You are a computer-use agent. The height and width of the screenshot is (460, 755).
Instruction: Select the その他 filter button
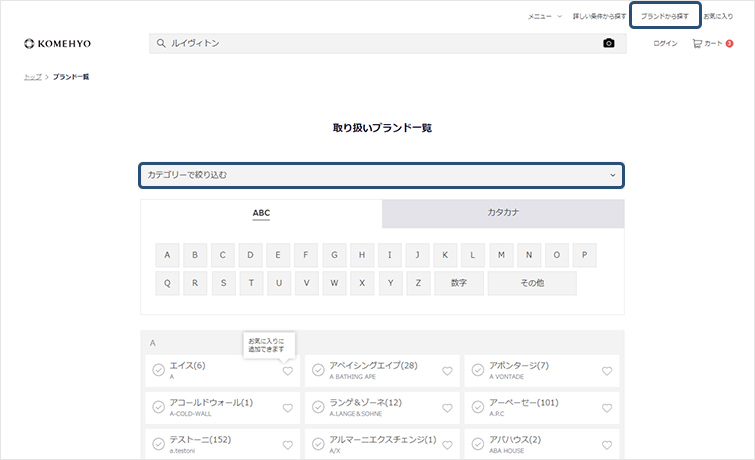(x=532, y=283)
